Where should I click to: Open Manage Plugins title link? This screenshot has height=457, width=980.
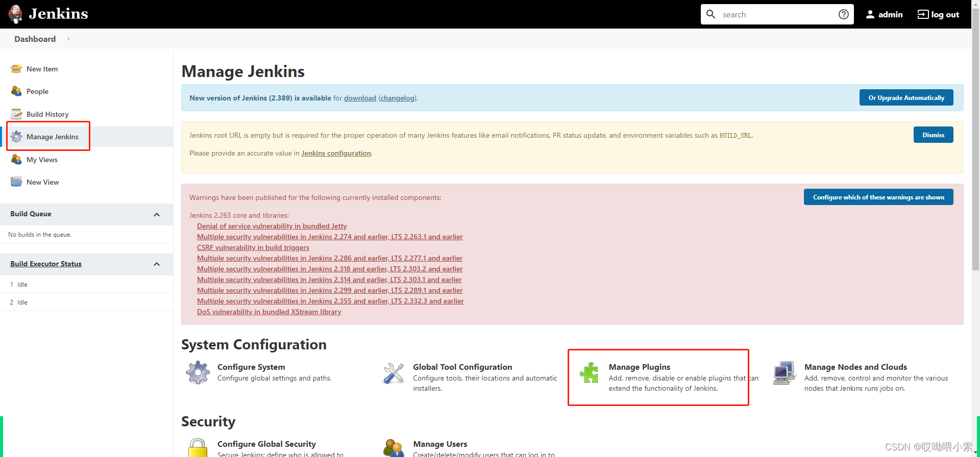point(640,367)
